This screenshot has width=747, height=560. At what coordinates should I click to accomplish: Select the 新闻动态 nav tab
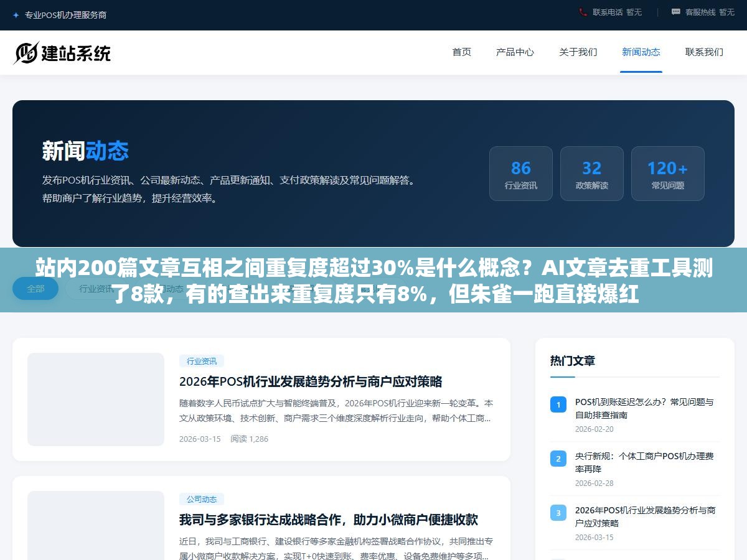[641, 52]
